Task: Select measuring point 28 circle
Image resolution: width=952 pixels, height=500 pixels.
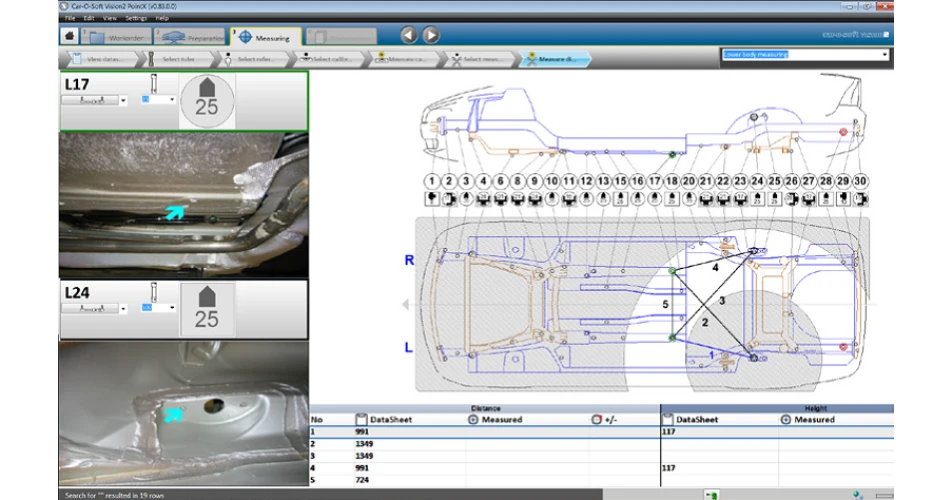Action: (826, 181)
